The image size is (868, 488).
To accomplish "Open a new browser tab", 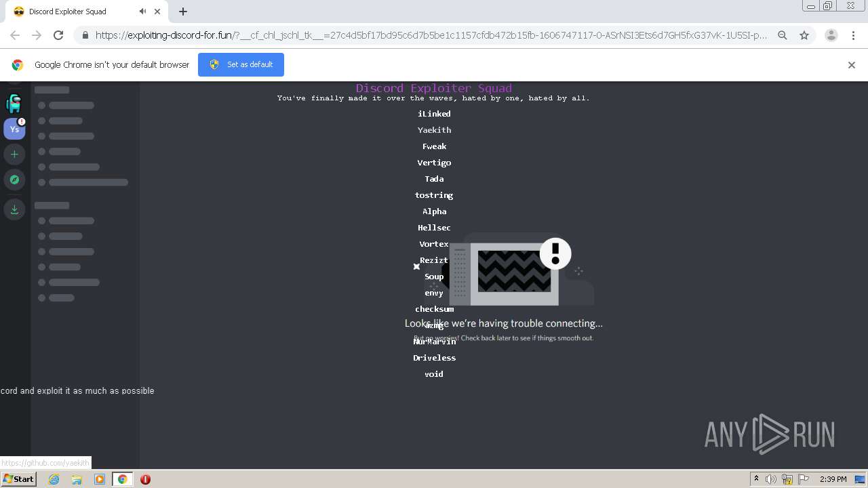I will [x=183, y=12].
